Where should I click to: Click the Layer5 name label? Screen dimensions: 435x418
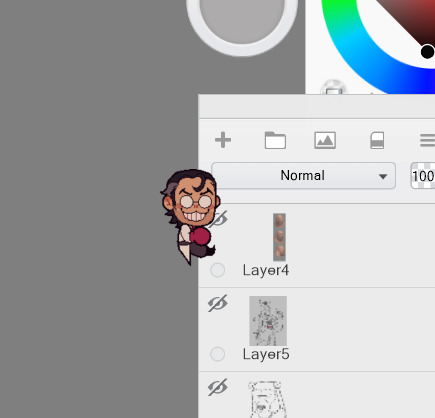266,354
